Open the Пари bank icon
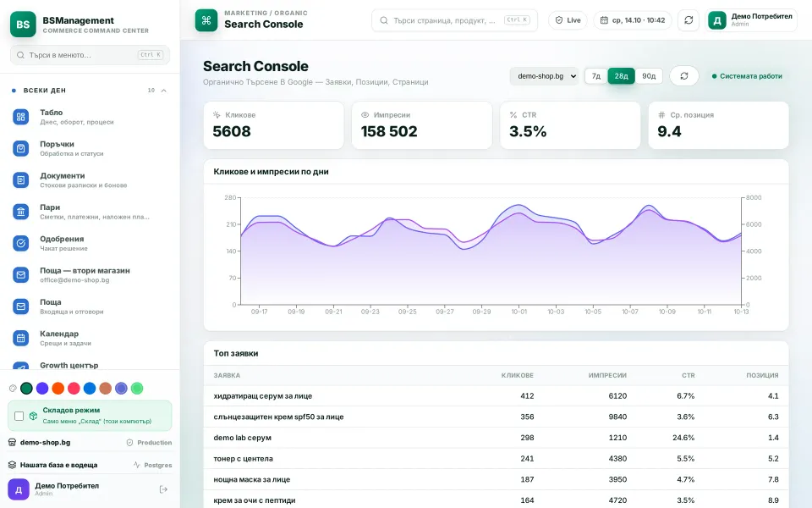This screenshot has width=812, height=508. click(x=20, y=212)
